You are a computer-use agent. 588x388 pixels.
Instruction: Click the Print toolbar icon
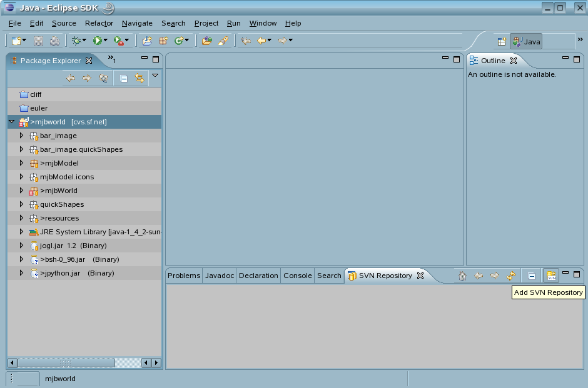point(55,41)
